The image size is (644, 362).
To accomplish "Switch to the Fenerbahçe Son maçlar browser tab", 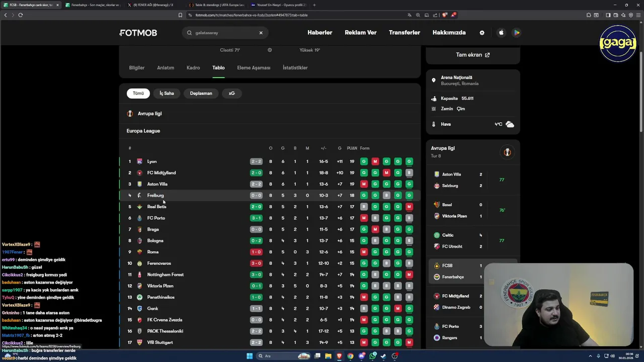I will click(x=93, y=5).
